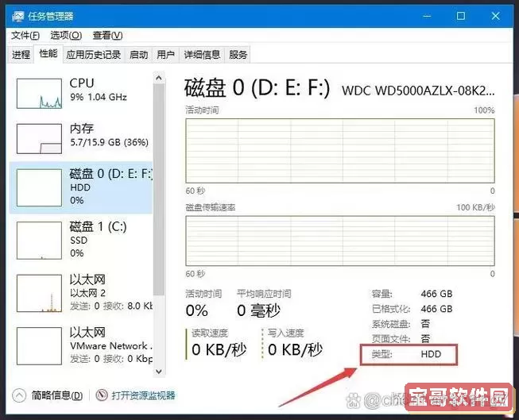This screenshot has width=519, height=420.
Task: Click the 类型 HDD value
Action: pyautogui.click(x=431, y=354)
